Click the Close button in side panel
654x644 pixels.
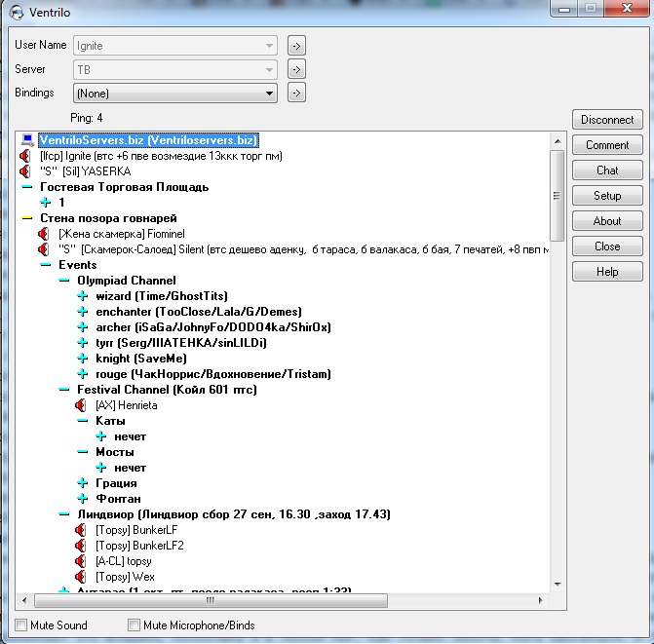coord(607,246)
